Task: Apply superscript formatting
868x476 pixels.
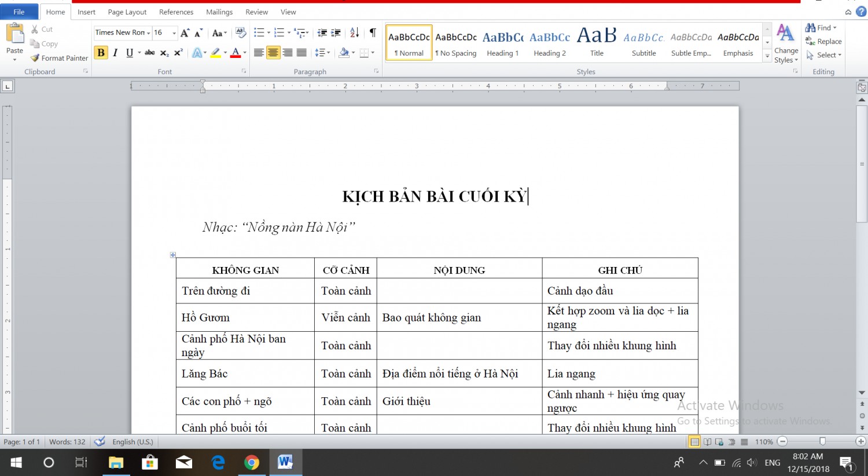Action: point(178,53)
